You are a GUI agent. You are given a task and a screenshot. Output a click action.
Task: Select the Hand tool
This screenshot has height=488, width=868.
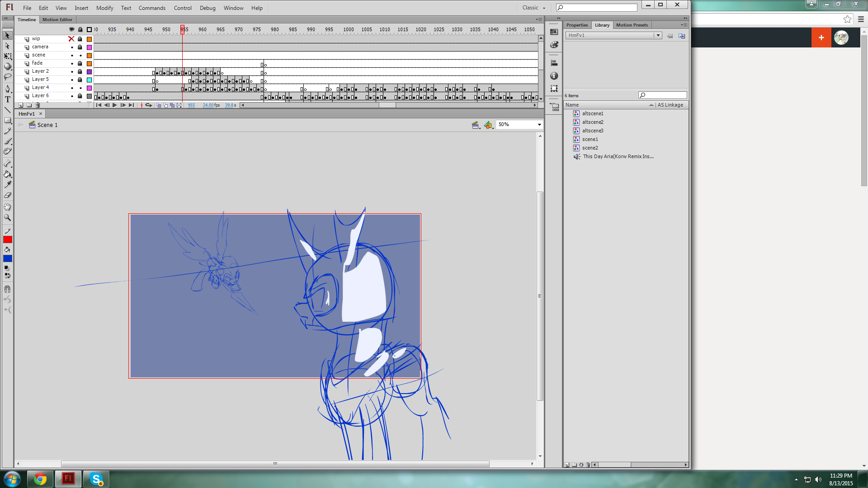pyautogui.click(x=8, y=207)
